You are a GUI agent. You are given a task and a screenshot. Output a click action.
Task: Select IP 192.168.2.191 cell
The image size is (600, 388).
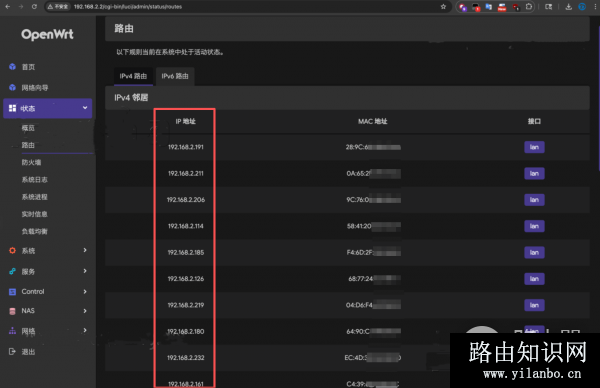coord(186,147)
